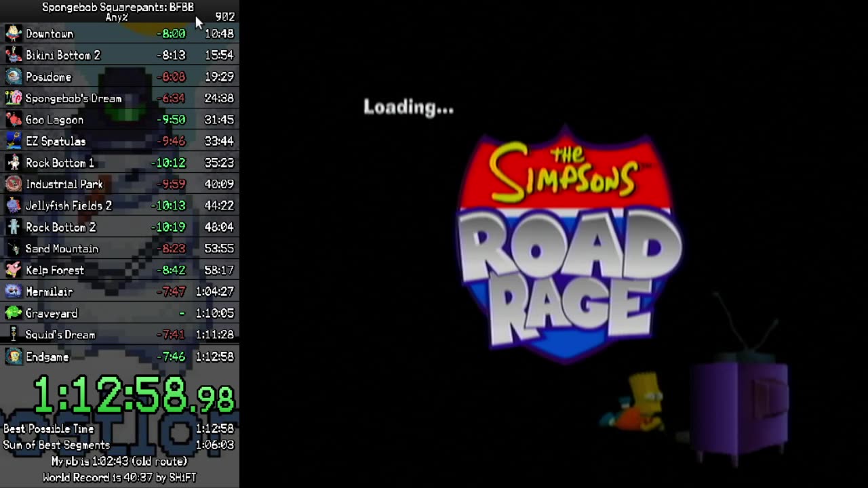The width and height of the screenshot is (868, 488).
Task: Click the EZ Spatulas split icon
Action: (x=14, y=141)
